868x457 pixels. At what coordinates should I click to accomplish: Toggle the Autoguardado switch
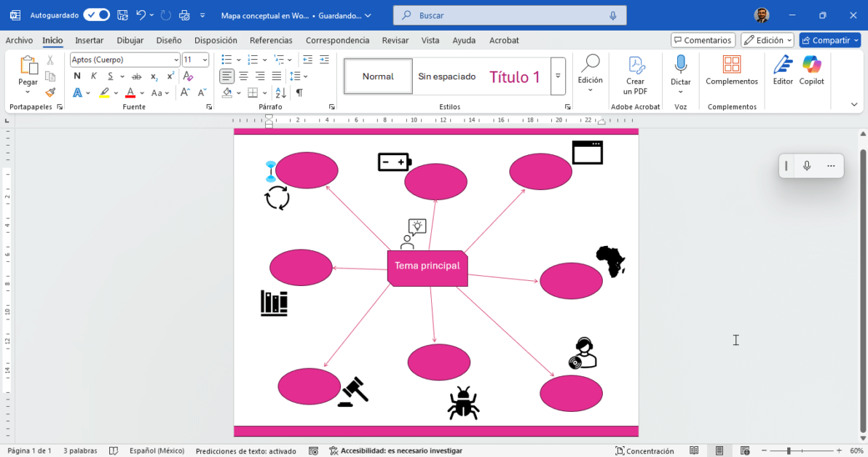(96, 15)
